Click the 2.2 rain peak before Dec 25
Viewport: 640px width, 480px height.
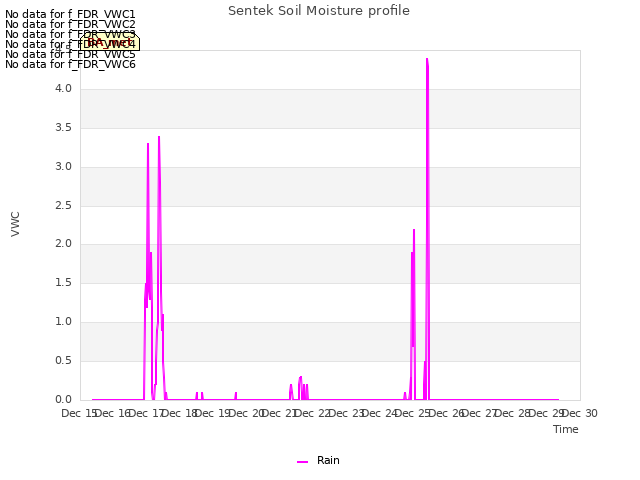pos(414,230)
